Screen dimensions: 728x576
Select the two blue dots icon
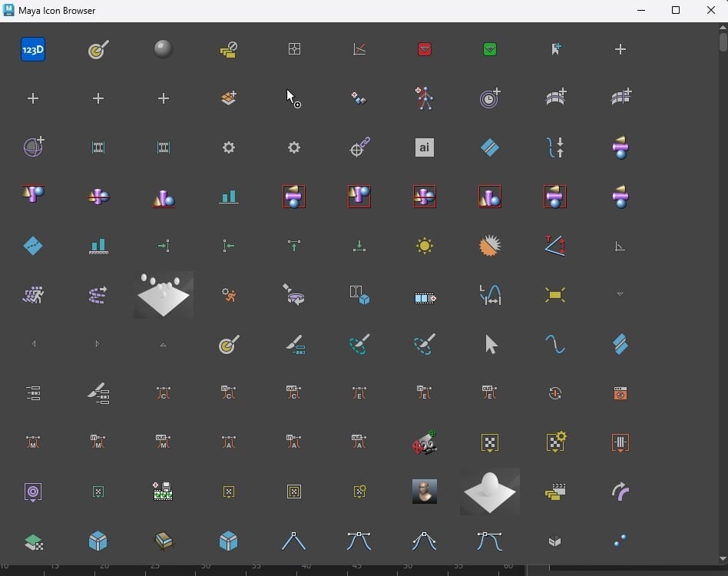pos(620,541)
